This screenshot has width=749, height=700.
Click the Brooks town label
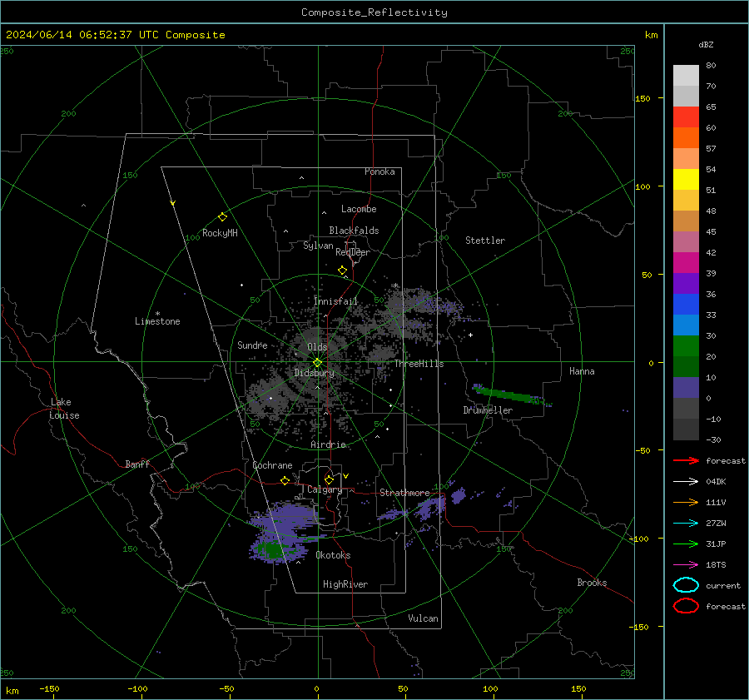[592, 583]
